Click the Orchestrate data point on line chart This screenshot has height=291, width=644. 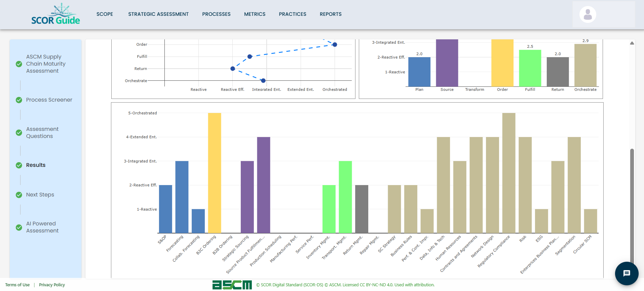[x=263, y=81]
